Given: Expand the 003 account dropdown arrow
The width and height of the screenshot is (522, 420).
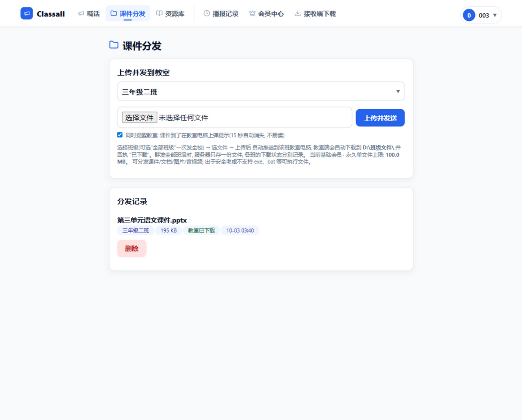Looking at the screenshot, I should click(x=495, y=15).
